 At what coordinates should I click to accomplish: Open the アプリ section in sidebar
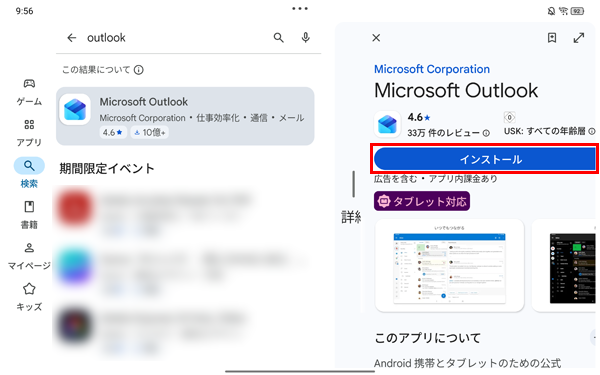pyautogui.click(x=29, y=133)
